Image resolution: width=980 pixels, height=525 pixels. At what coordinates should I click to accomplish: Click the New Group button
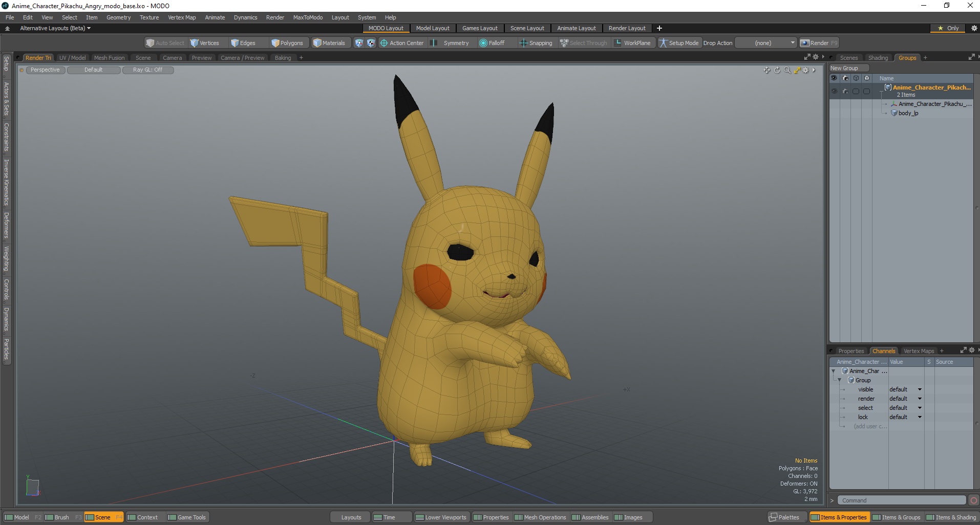[x=849, y=68]
